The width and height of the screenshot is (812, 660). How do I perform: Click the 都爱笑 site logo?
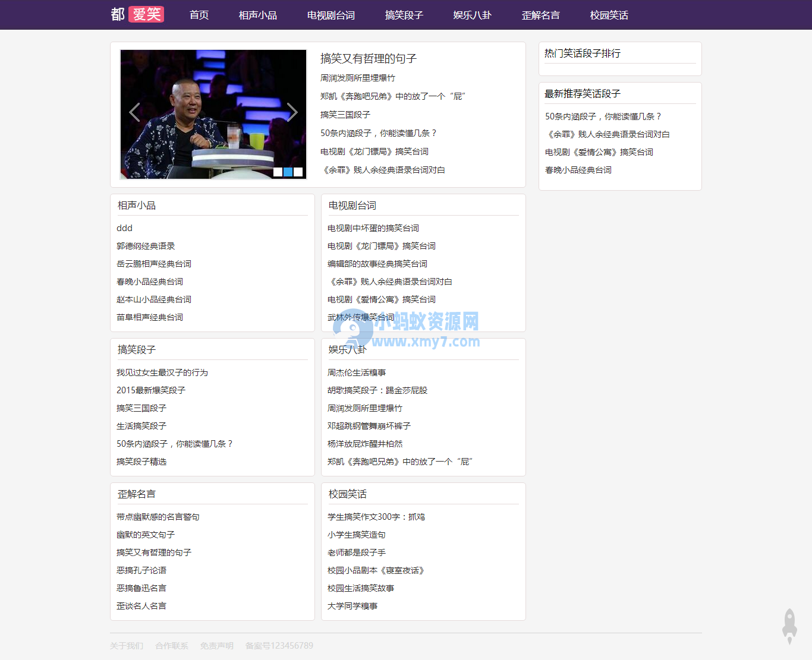(x=137, y=14)
